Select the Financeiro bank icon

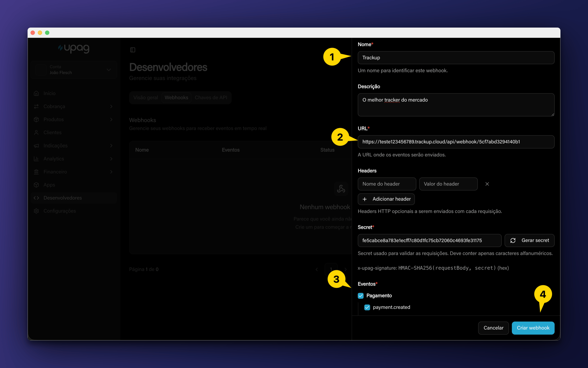coord(36,172)
